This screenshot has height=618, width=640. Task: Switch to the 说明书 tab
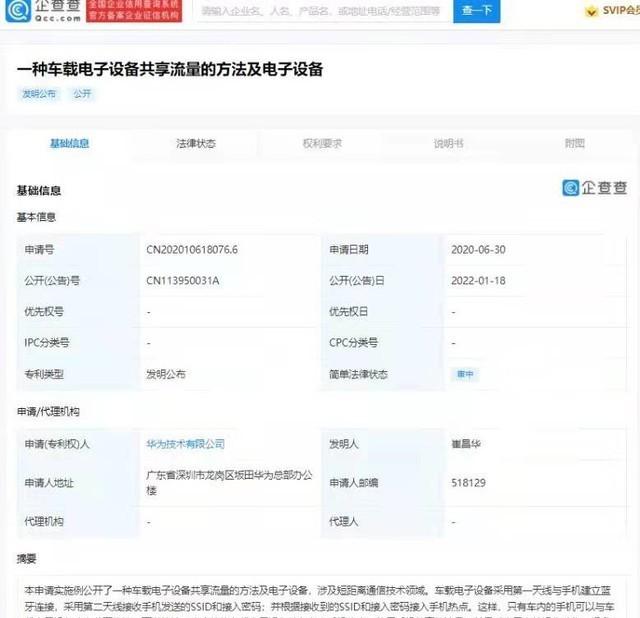pyautogui.click(x=448, y=143)
